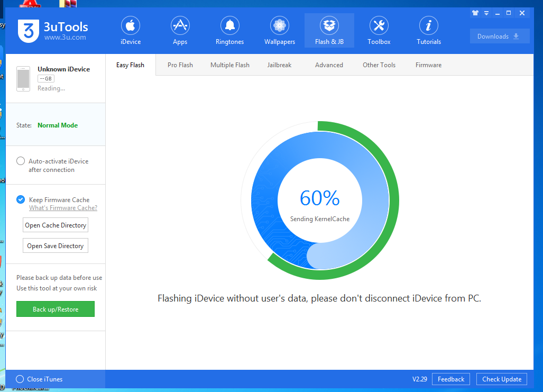Click the Feedback button

(451, 379)
